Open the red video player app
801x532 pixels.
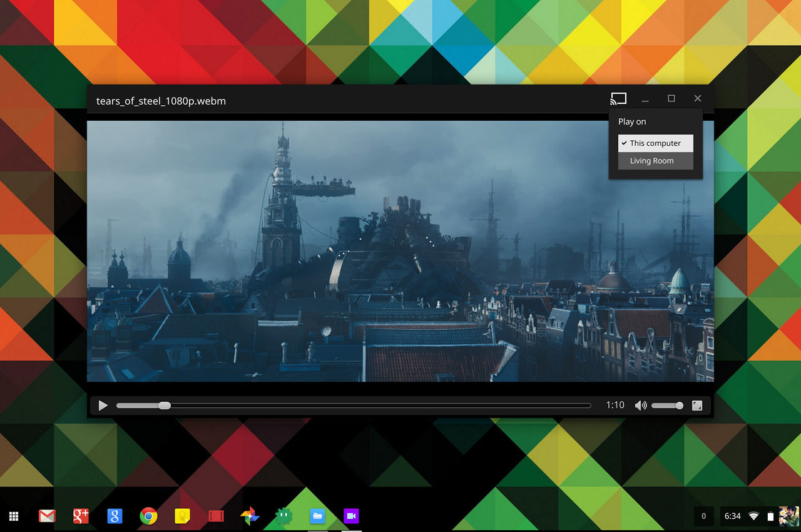point(216,516)
